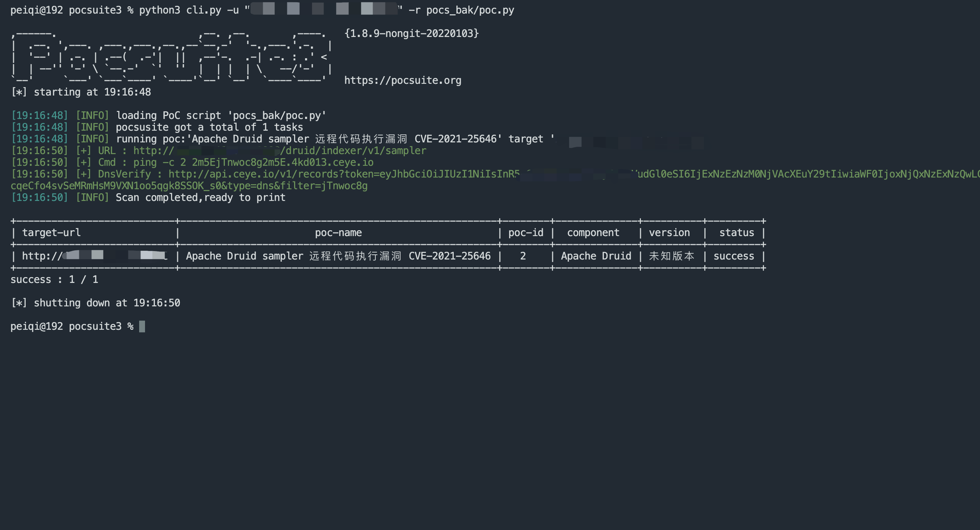
Task: Click the 未知版本 version cell
Action: [672, 256]
